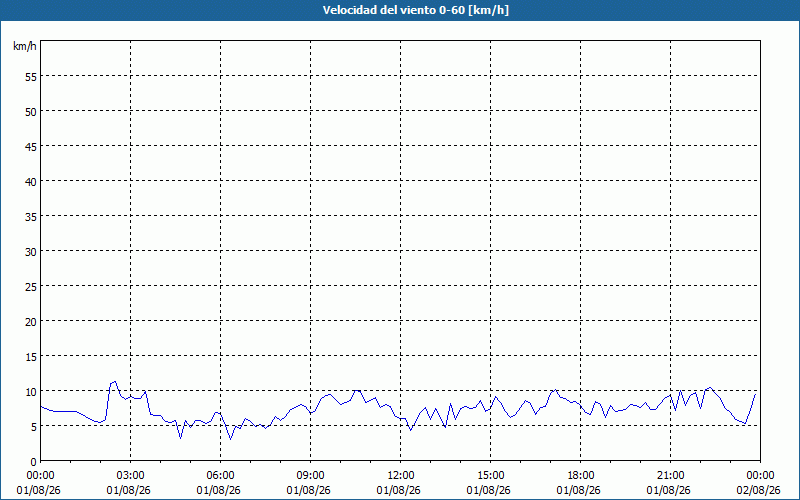This screenshot has height=500, width=800.
Task: Click the 18:00 time axis label
Action: (580, 476)
